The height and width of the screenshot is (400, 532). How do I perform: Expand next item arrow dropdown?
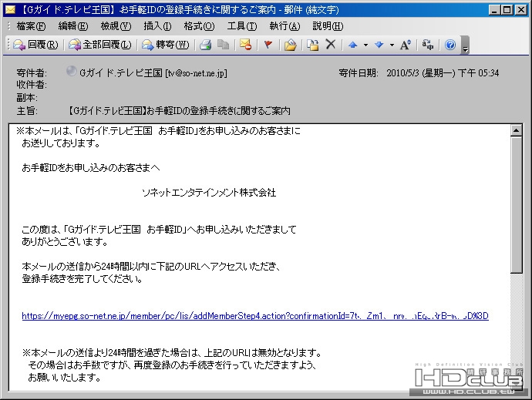(392, 45)
